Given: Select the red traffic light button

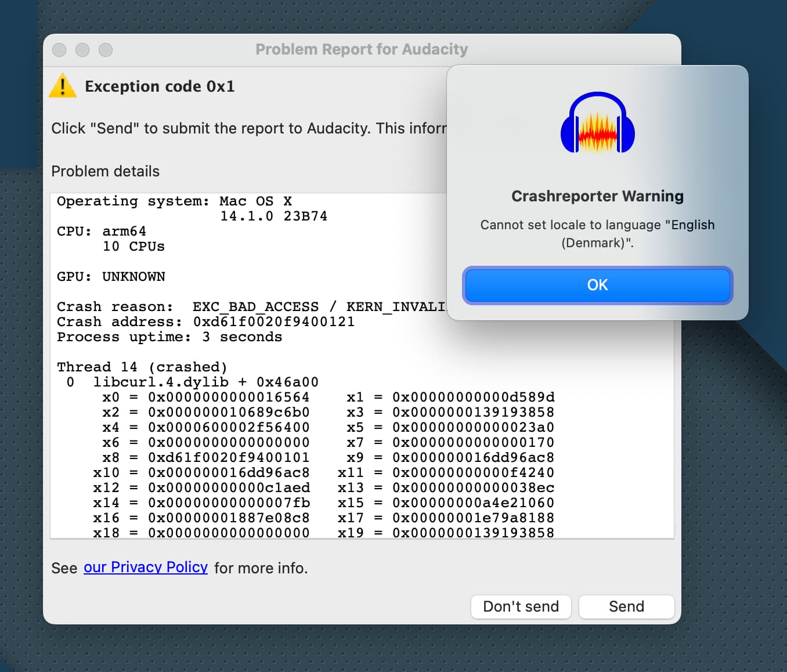Looking at the screenshot, I should (x=59, y=50).
